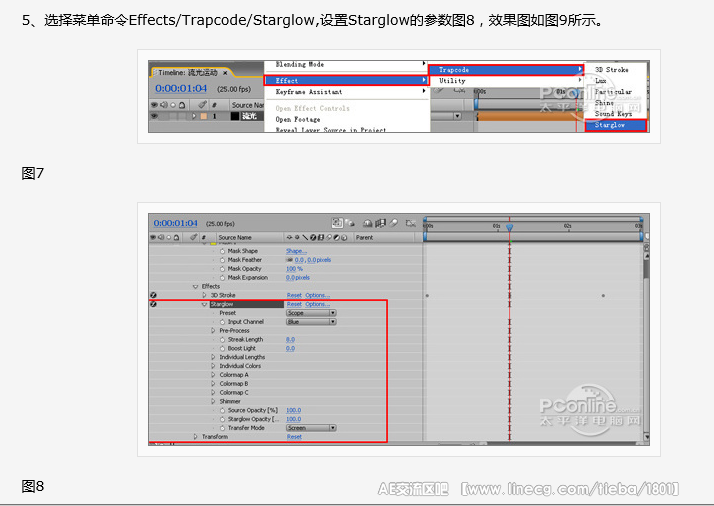Click the label column header icon in figure 8
This screenshot has width=714, height=506.
(x=194, y=237)
